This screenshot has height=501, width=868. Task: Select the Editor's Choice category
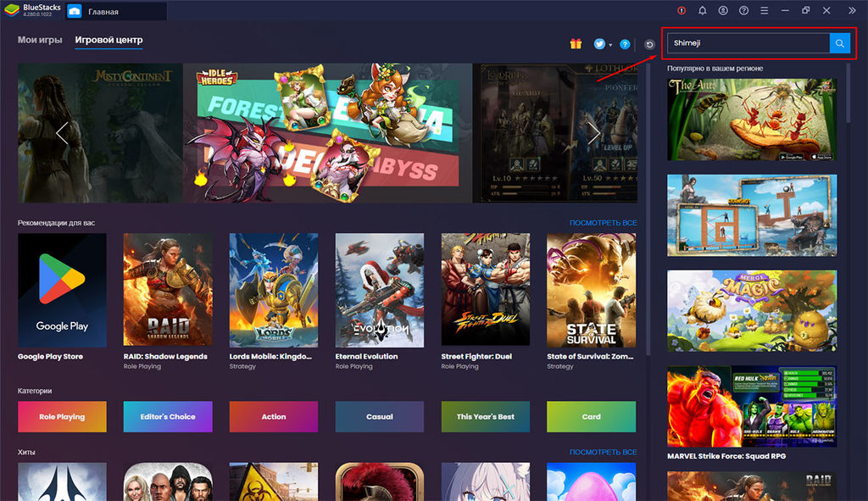click(168, 416)
